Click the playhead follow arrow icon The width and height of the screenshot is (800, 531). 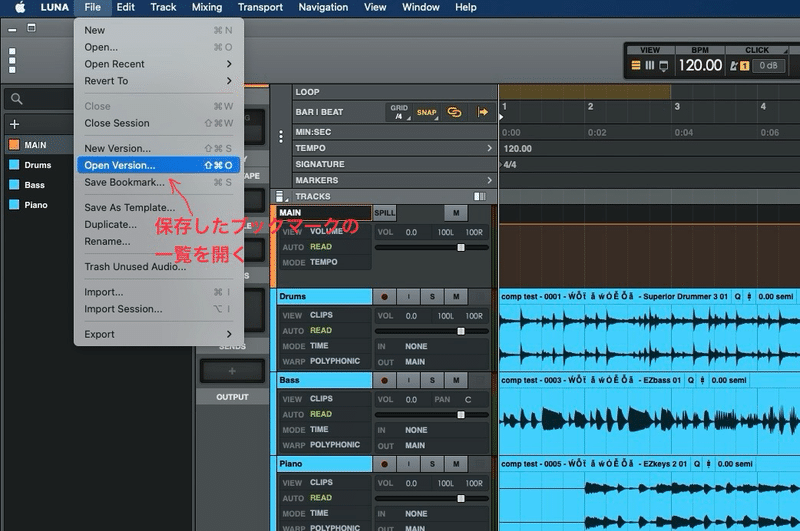pyautogui.click(x=482, y=112)
